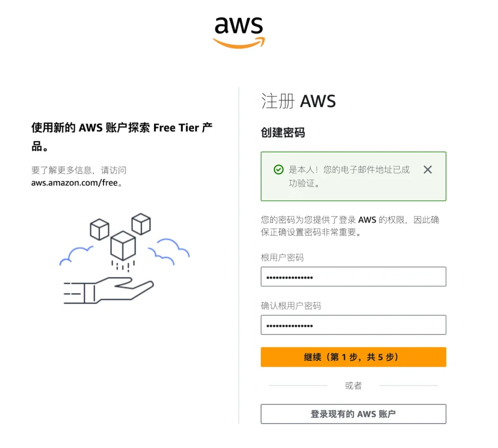Click 登录现有的 AWS 账户 button

(x=353, y=414)
